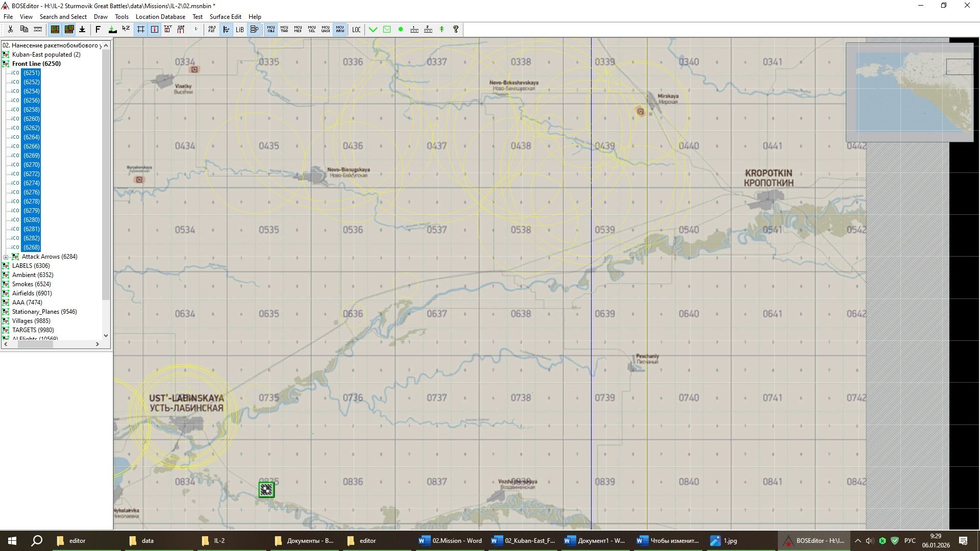Screen dimensions: 980x551
Task: Click the LIB library toolbar button
Action: (x=239, y=30)
